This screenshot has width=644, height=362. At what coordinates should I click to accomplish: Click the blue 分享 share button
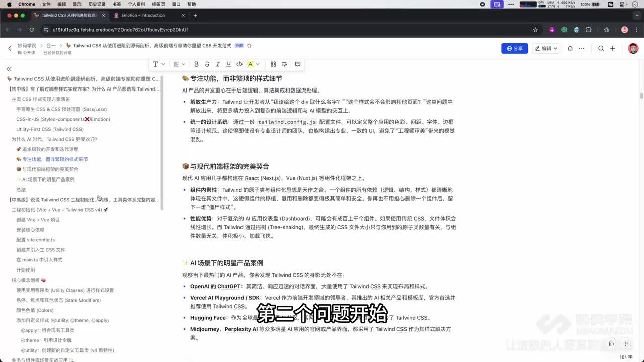click(515, 48)
